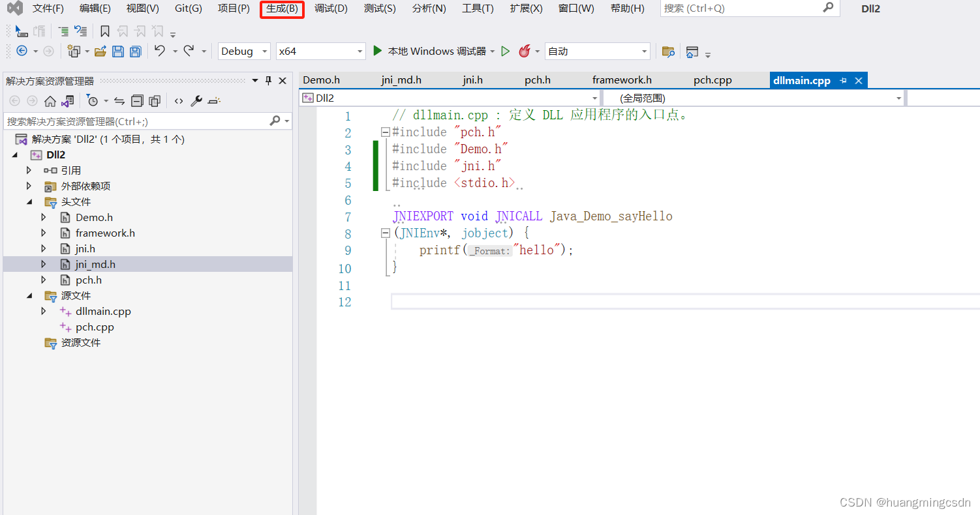The width and height of the screenshot is (980, 515).
Task: Click the Navigate Backward arrow icon
Action: pos(22,51)
